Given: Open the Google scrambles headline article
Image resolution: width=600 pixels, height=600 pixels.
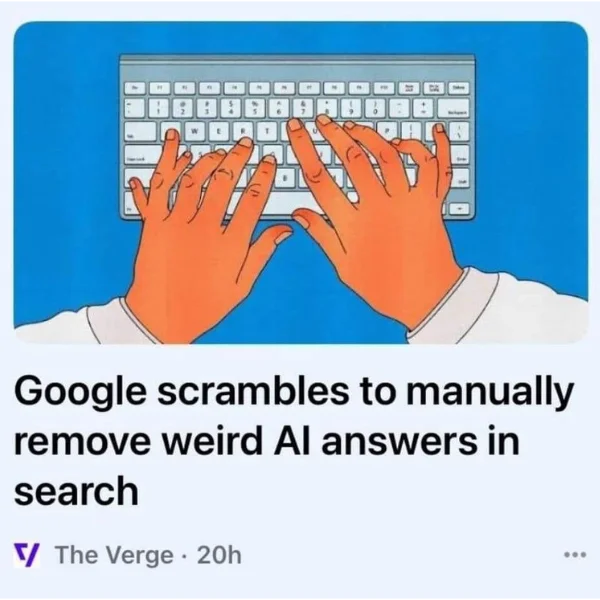Looking at the screenshot, I should (294, 442).
